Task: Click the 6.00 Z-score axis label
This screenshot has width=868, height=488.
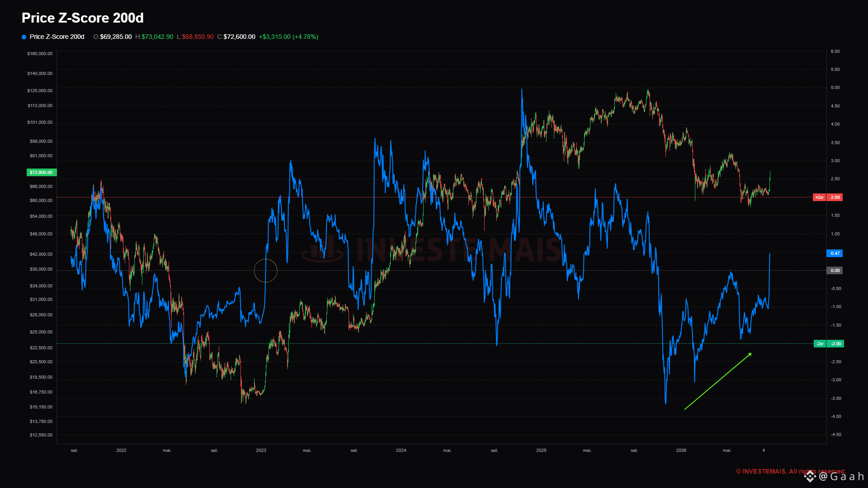Action: click(x=835, y=51)
